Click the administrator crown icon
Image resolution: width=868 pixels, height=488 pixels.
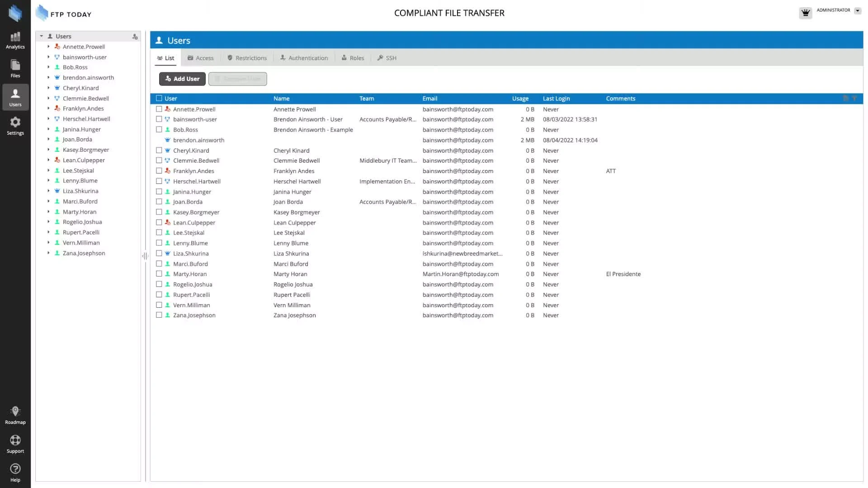pyautogui.click(x=805, y=13)
